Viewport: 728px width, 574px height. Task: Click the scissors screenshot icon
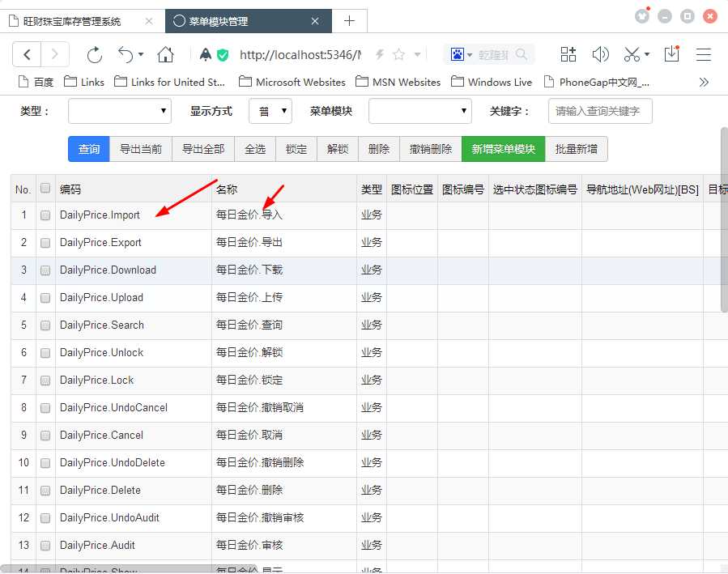click(x=632, y=55)
